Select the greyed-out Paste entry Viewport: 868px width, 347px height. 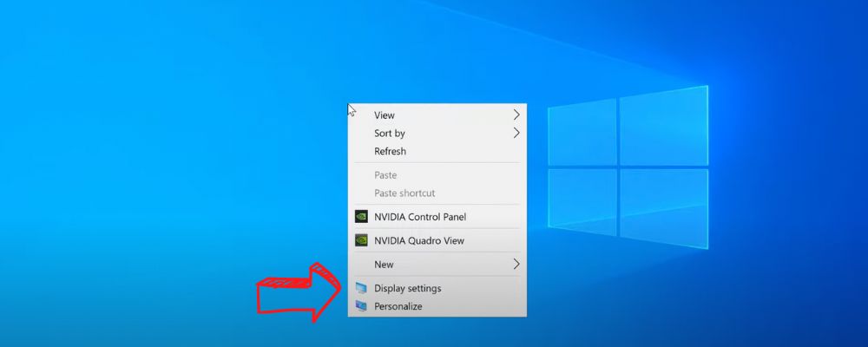[x=437, y=175]
